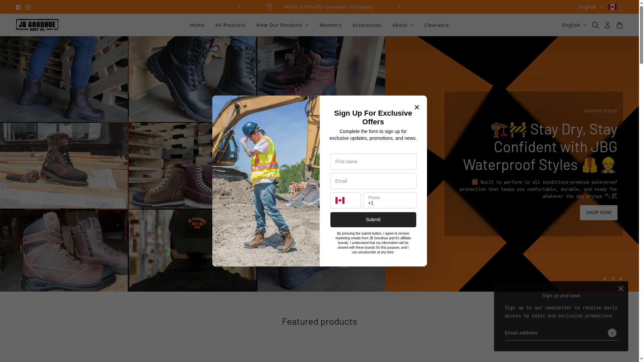644x362 pixels.
Task: Select the third hero slideshow dot
Action: [x=621, y=279]
